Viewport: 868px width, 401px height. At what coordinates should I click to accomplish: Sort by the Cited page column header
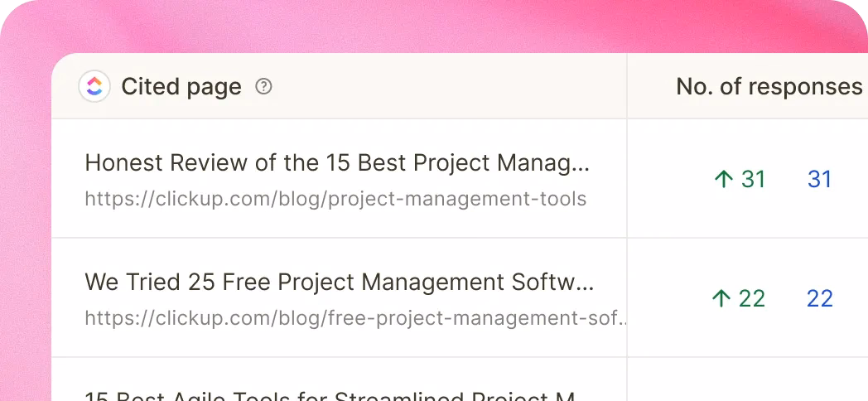(181, 86)
